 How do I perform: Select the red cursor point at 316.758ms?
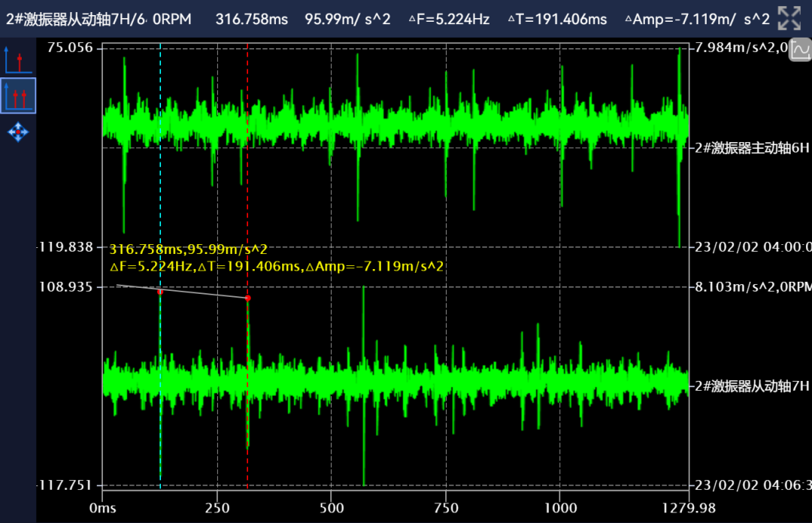[x=247, y=298]
